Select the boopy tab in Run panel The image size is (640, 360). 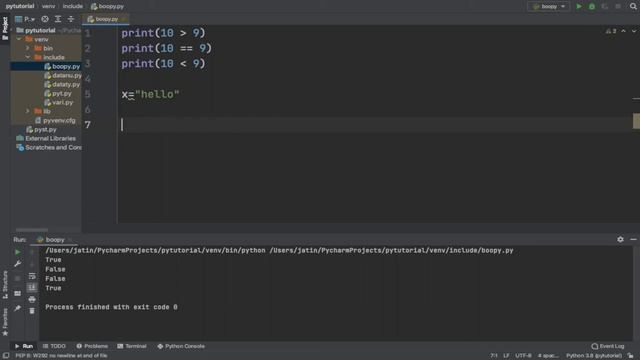pyautogui.click(x=54, y=240)
